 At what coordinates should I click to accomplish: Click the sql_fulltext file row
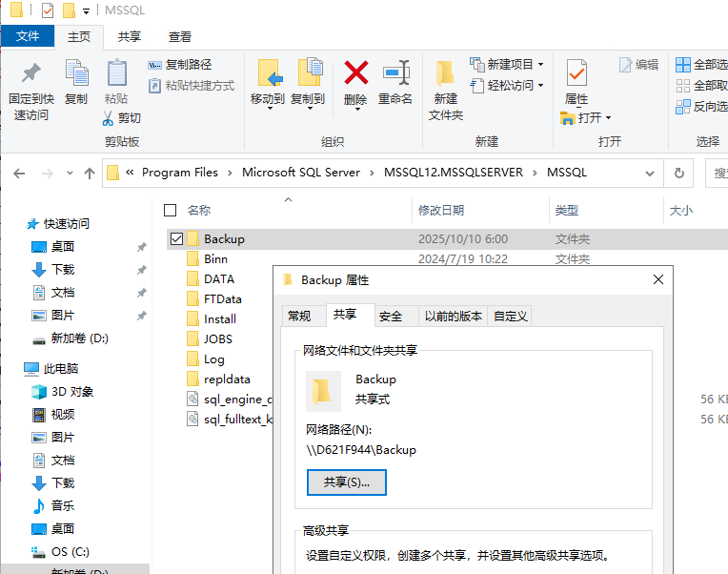tap(230, 420)
